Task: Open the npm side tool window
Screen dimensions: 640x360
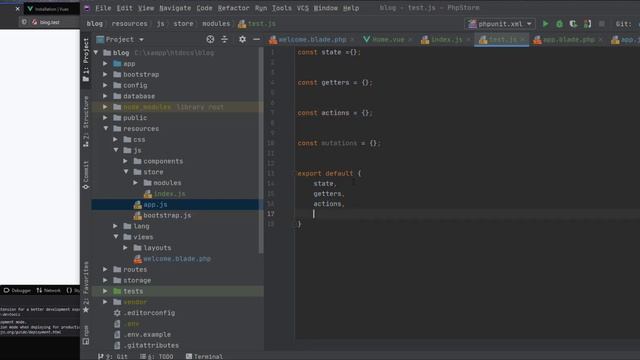Action: click(x=86, y=335)
